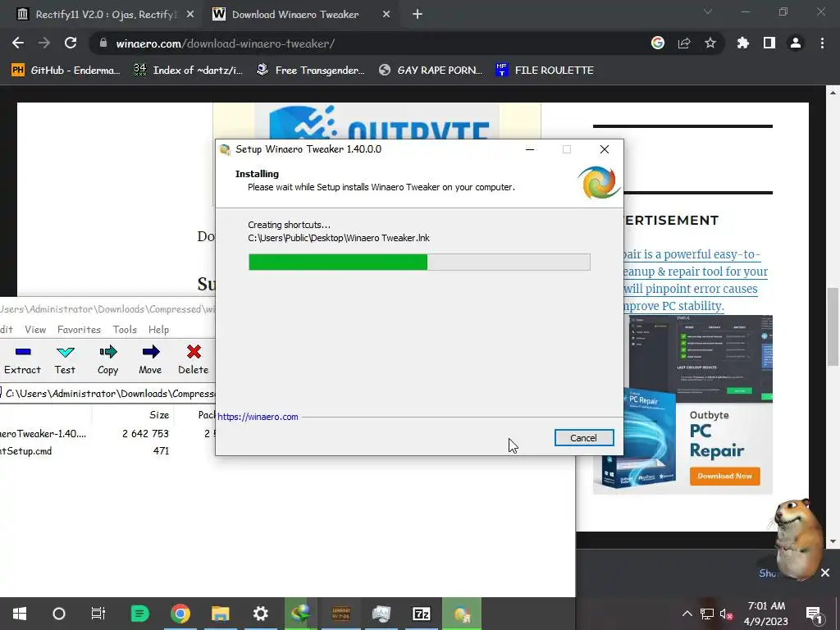
Task: Open the Index of ~dartz bookmark
Action: coord(189,71)
